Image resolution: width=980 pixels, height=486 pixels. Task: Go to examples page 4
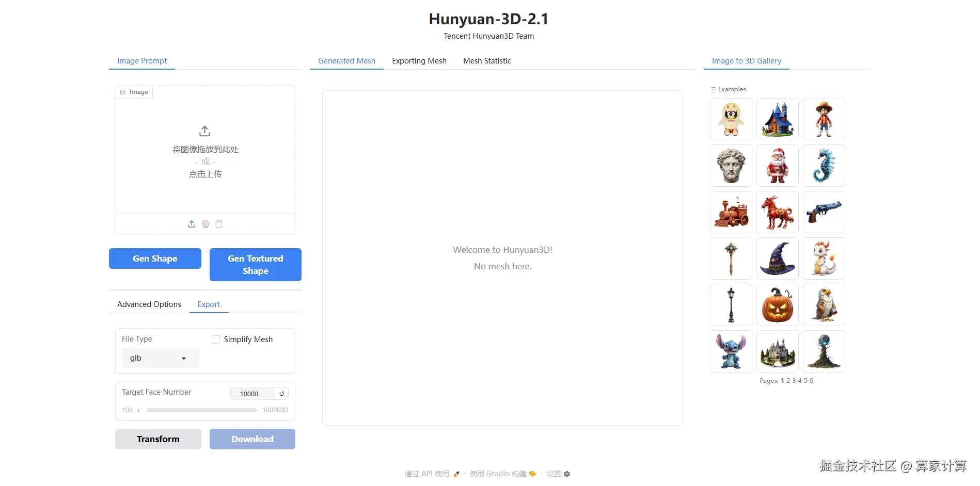(800, 381)
